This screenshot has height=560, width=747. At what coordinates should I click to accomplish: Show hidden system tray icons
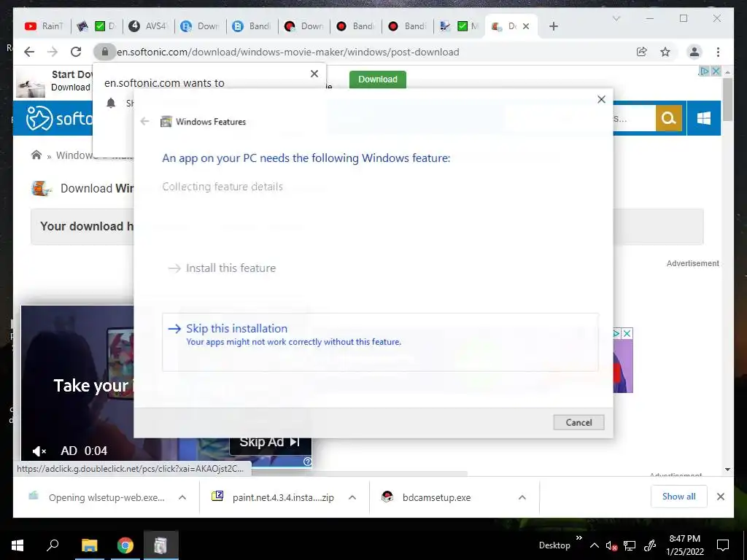(x=595, y=545)
